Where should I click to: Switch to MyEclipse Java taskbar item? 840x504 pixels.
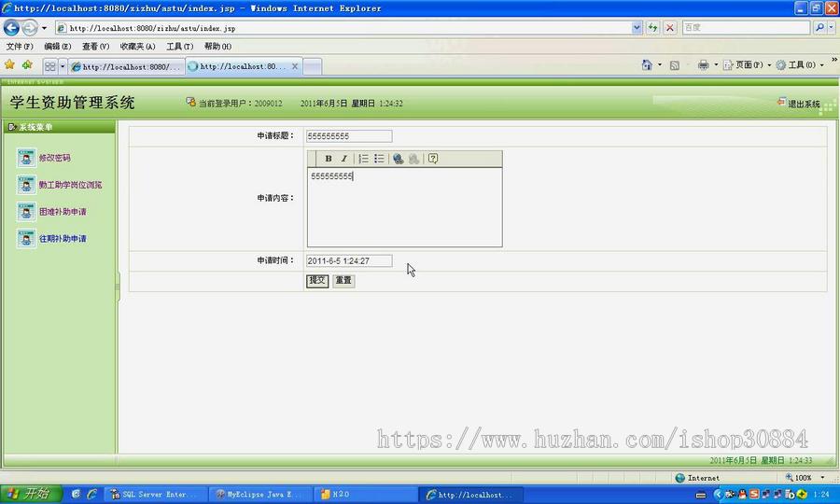tap(259, 495)
